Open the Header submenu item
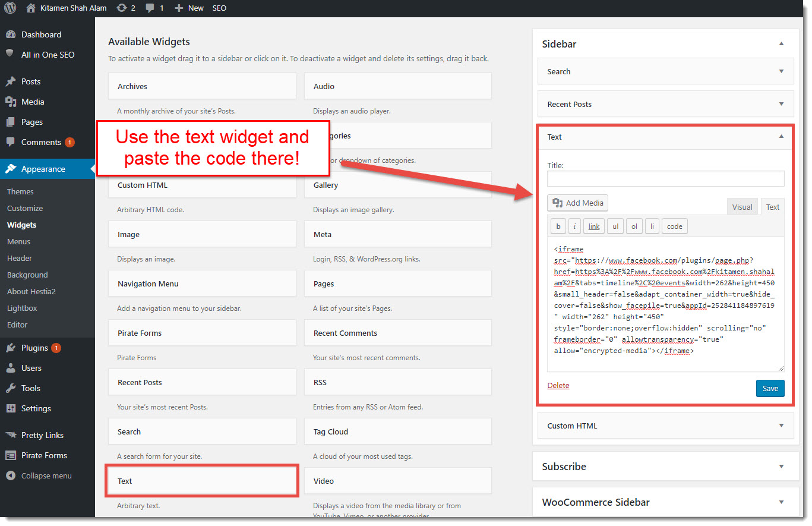The image size is (812, 526). (20, 258)
